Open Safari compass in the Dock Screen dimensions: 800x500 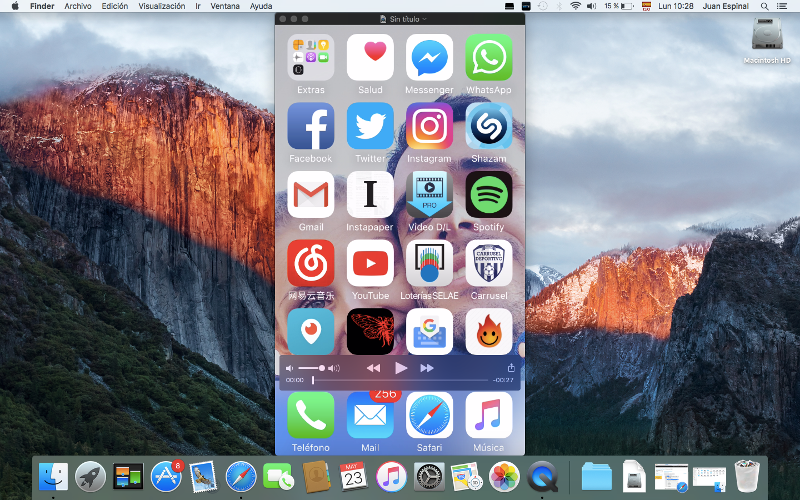(x=241, y=477)
